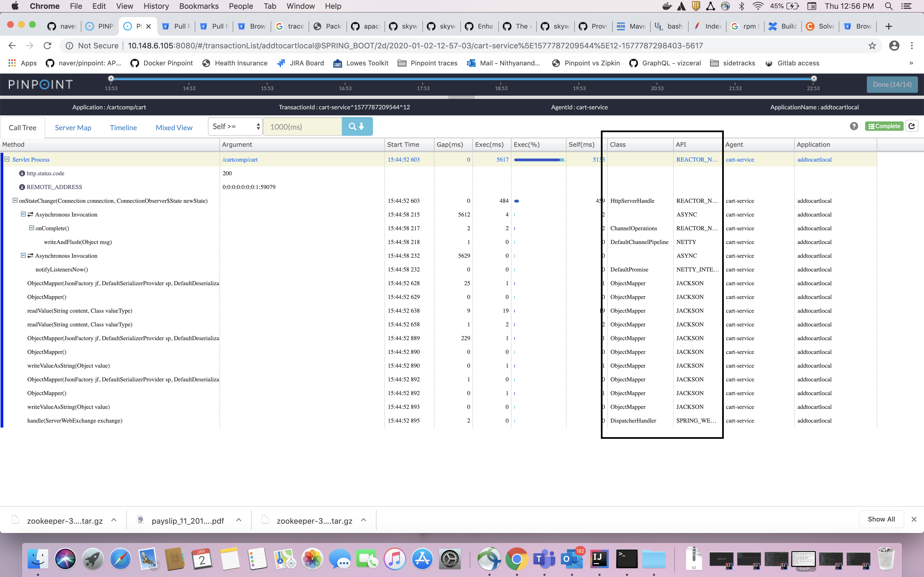Click the bookmark star in the address bar
This screenshot has width=924, height=577.
coord(873,45)
